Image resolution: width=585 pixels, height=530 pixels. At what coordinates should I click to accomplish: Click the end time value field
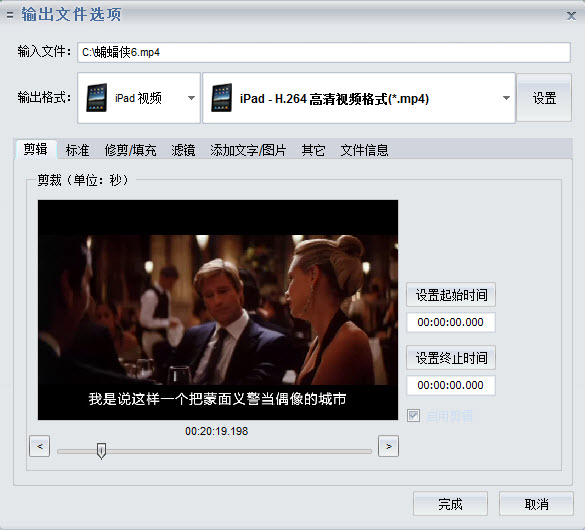(451, 385)
